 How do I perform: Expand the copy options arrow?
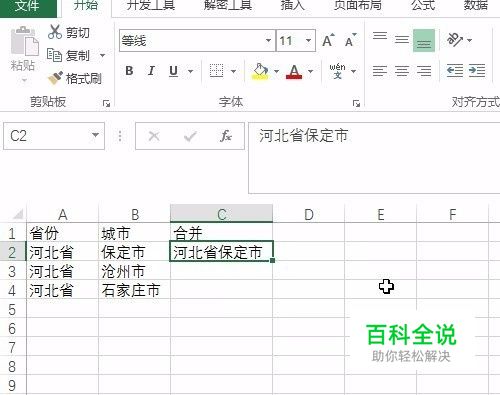[x=102, y=55]
